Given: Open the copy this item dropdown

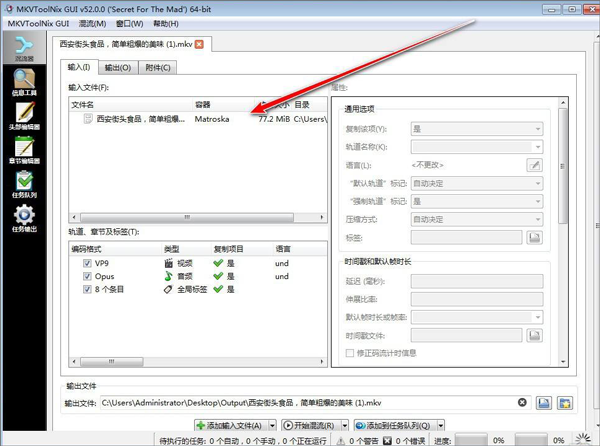Looking at the screenshot, I should [x=477, y=129].
